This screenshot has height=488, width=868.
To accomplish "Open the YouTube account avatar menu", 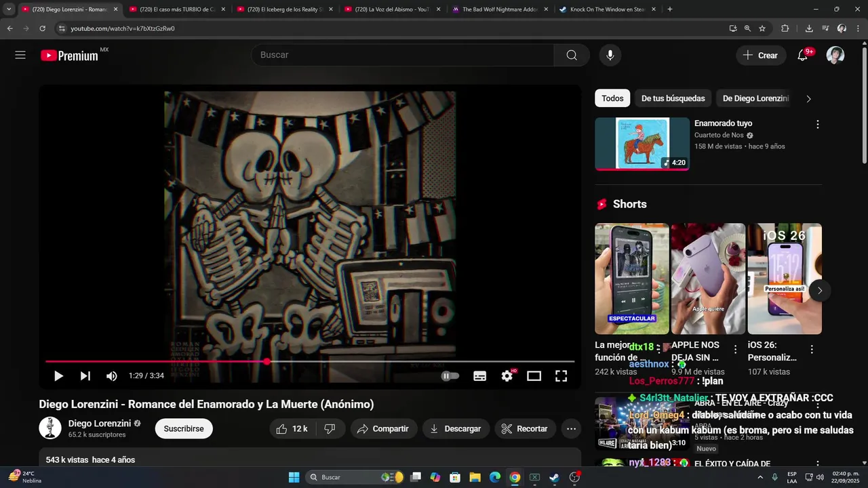I will point(835,56).
